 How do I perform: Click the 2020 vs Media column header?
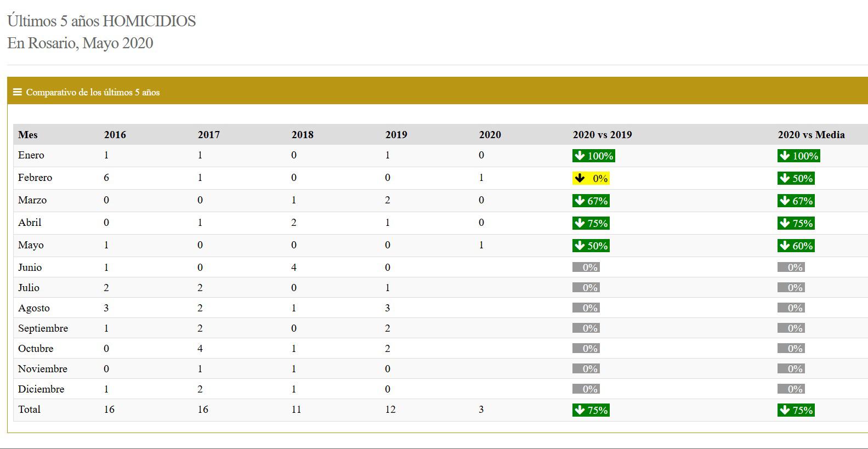coord(811,135)
